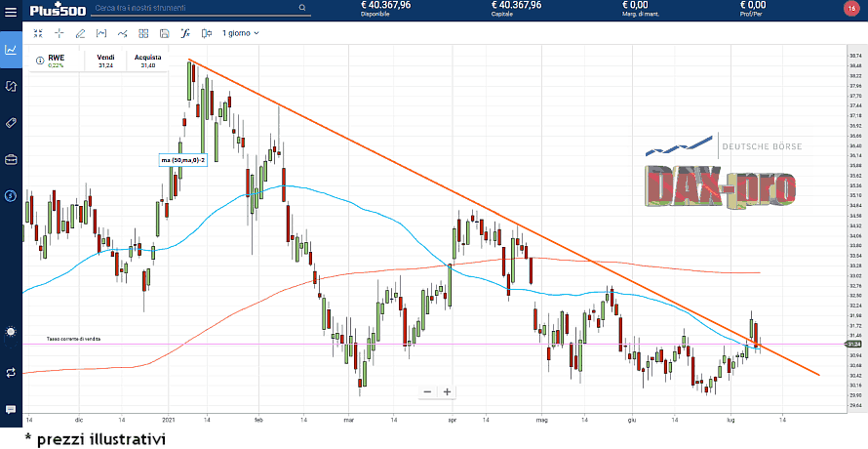Save the chart with the floppy disk icon

(x=165, y=33)
